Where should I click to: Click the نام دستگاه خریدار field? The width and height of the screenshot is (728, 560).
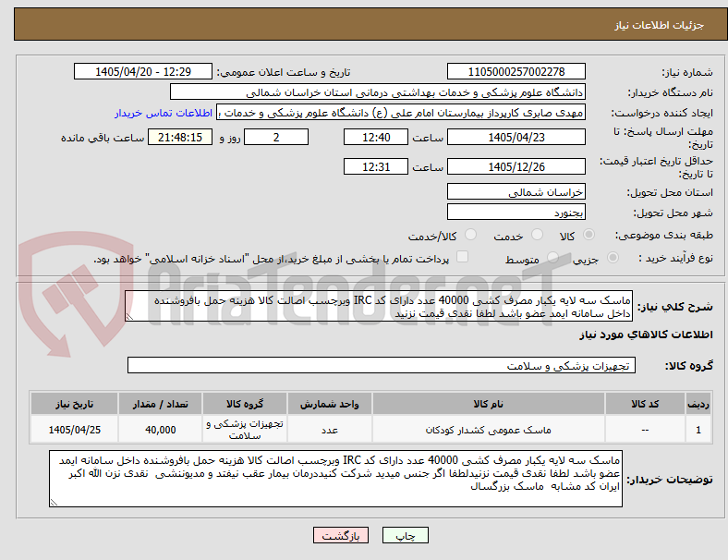378,91
